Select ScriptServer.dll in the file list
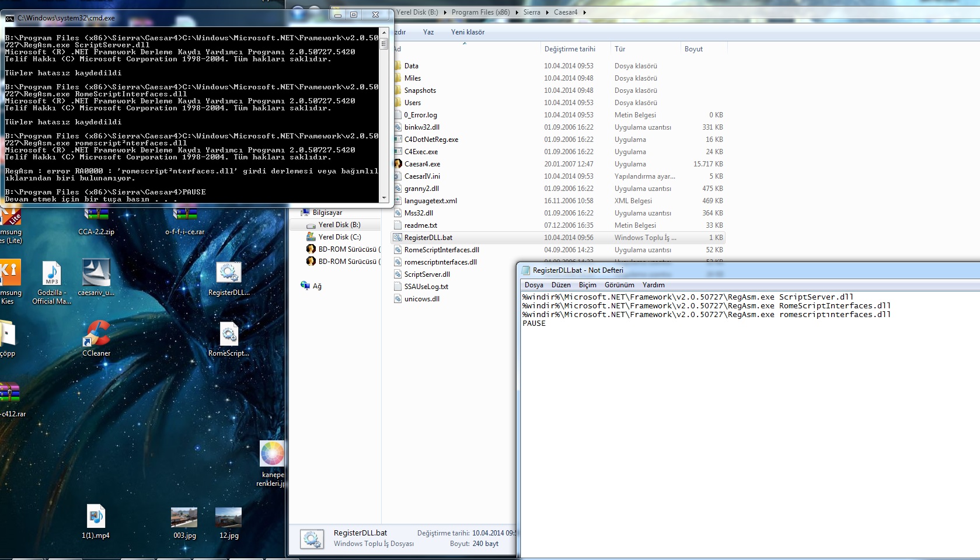 coord(427,274)
